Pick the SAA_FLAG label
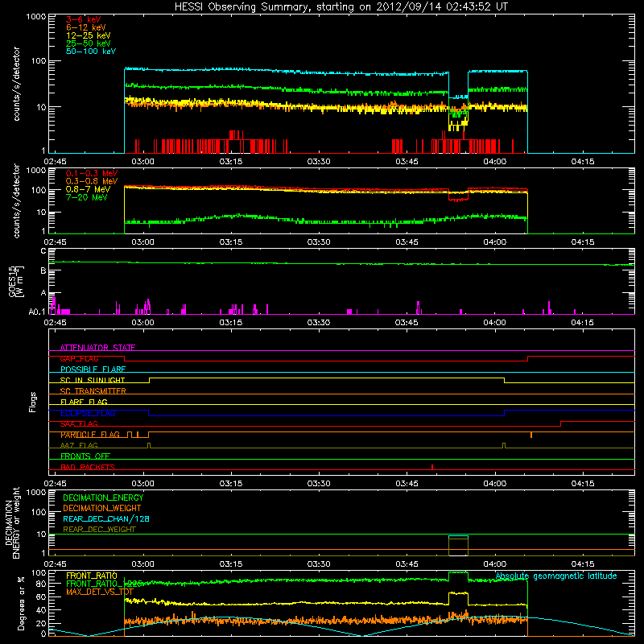 pyautogui.click(x=79, y=423)
